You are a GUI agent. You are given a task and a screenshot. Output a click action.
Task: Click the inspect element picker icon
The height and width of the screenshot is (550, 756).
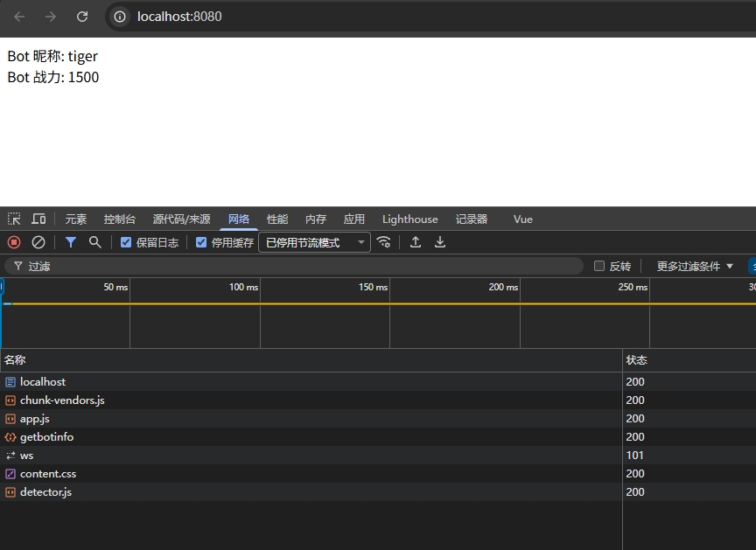tap(14, 219)
